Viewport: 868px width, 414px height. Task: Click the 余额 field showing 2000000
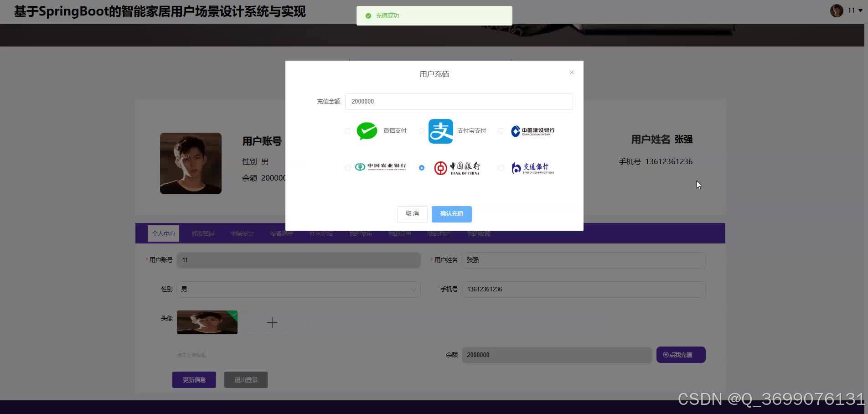click(x=557, y=355)
